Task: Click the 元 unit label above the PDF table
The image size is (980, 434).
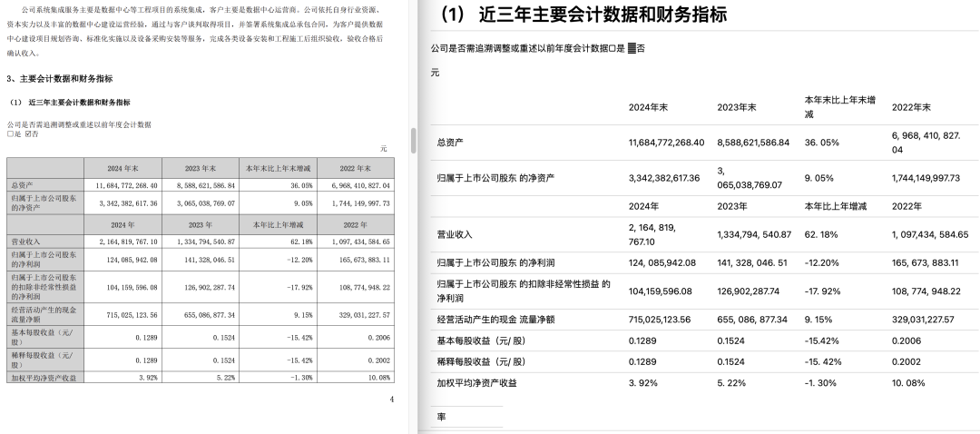Action: tap(383, 149)
